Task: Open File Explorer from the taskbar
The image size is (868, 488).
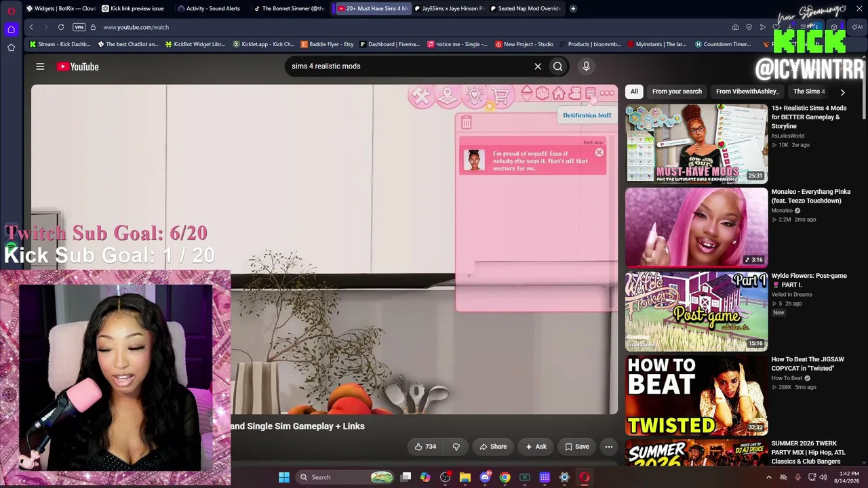Action: pos(465,477)
